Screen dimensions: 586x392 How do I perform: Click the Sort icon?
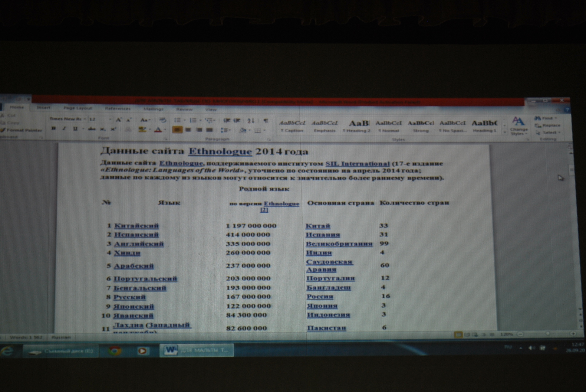pyautogui.click(x=251, y=121)
